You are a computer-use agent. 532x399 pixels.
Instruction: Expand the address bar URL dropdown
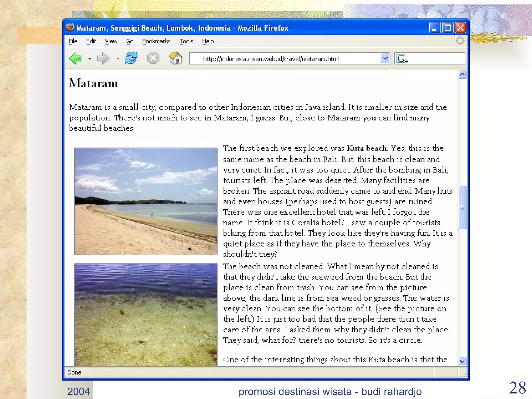(x=385, y=58)
